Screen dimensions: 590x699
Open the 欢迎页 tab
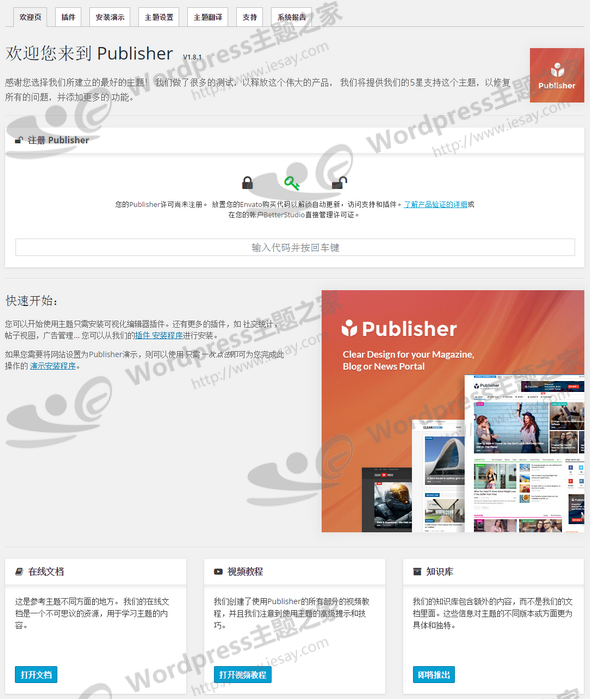point(30,17)
